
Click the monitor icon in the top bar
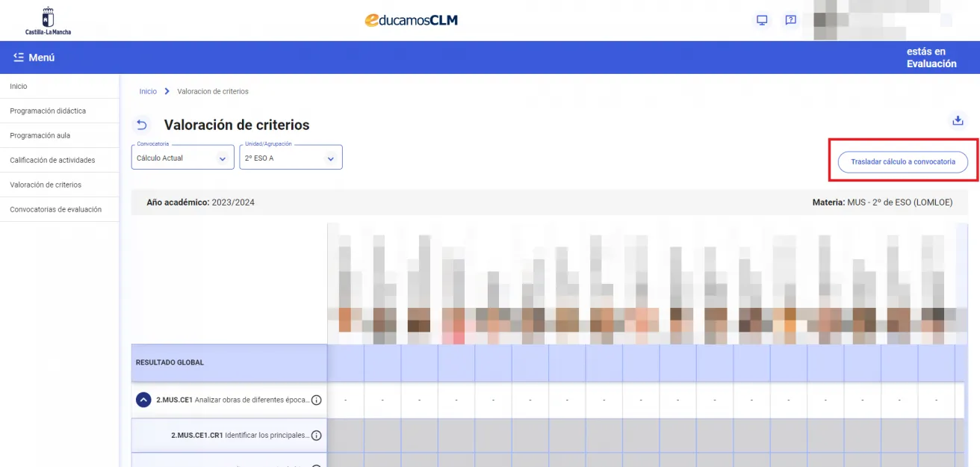(761, 20)
